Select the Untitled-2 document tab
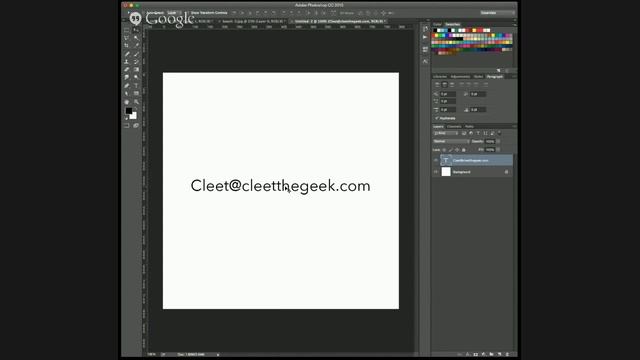This screenshot has width=640, height=360. (339, 21)
